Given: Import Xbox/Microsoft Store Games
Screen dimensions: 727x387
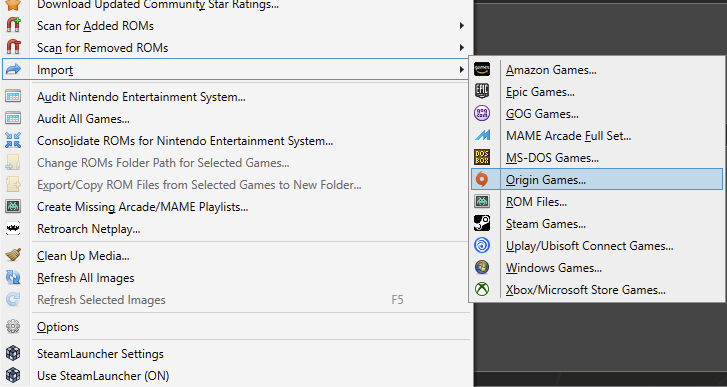Looking at the screenshot, I should [586, 290].
